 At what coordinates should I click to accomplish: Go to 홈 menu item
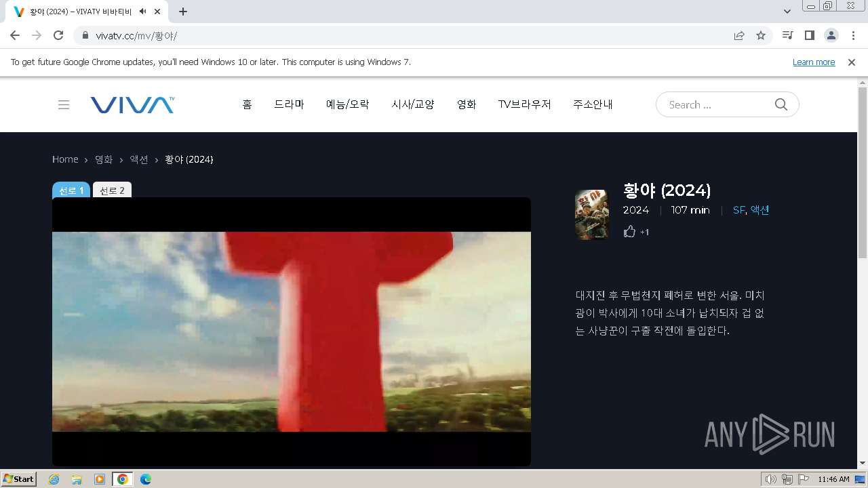click(x=247, y=104)
